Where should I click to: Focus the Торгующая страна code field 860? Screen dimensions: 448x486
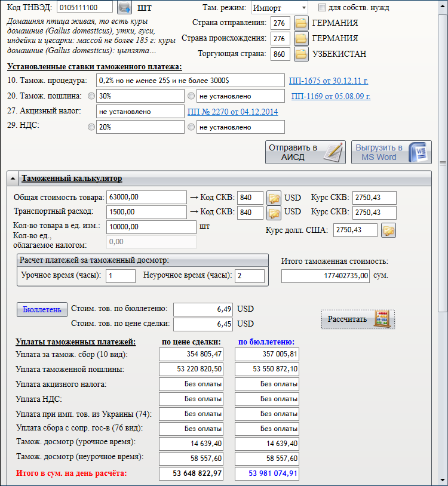280,54
